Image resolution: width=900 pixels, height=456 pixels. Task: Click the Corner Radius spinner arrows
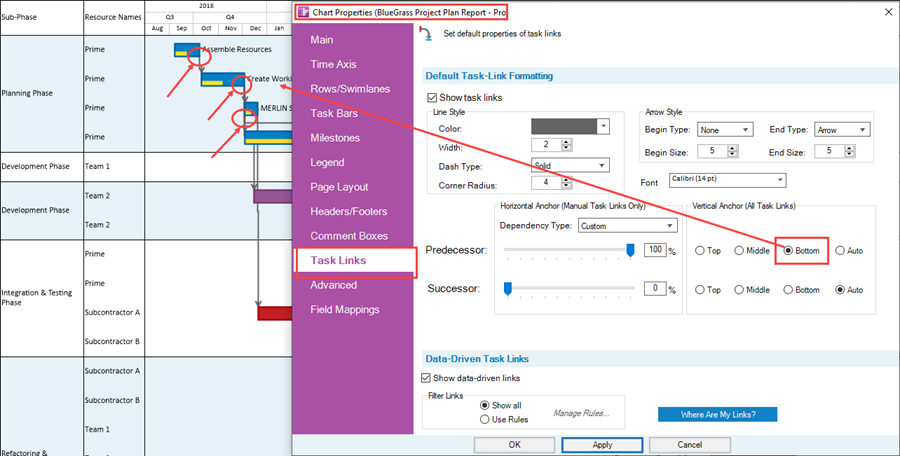point(567,183)
